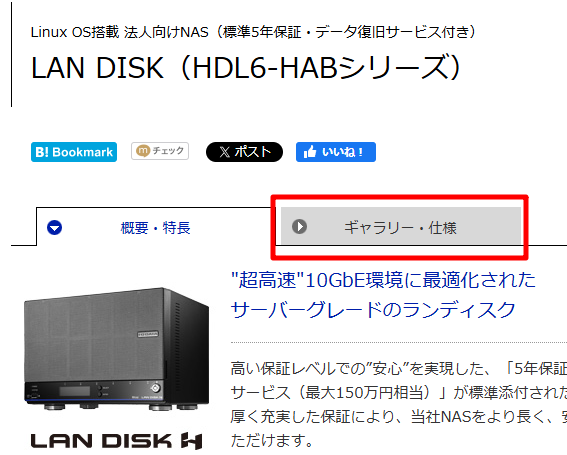Screen dimensions: 567x455
Task: Click the LCD display on NAS image
Action: (75, 391)
